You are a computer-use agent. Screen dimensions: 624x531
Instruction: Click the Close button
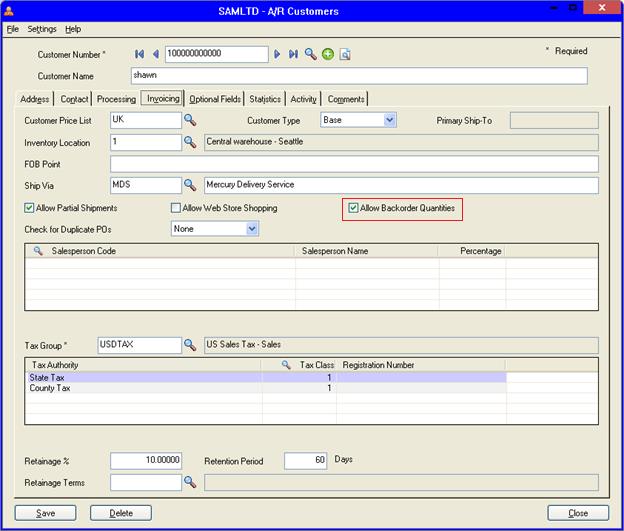point(578,513)
